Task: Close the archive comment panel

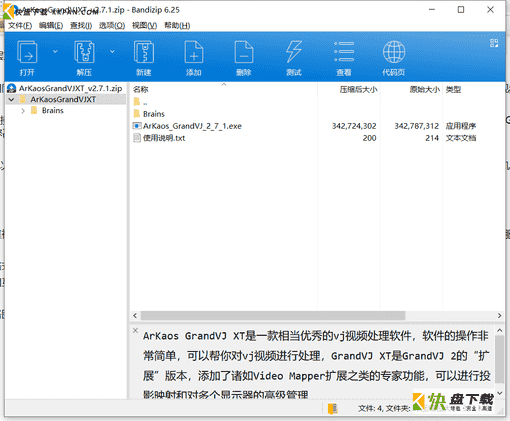Action: [x=135, y=330]
